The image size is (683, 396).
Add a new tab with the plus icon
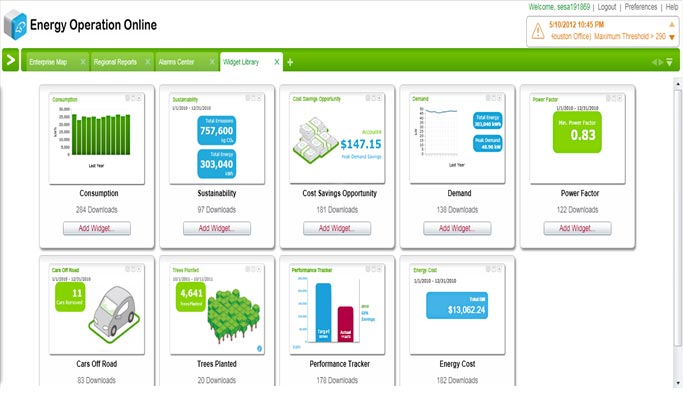click(290, 62)
